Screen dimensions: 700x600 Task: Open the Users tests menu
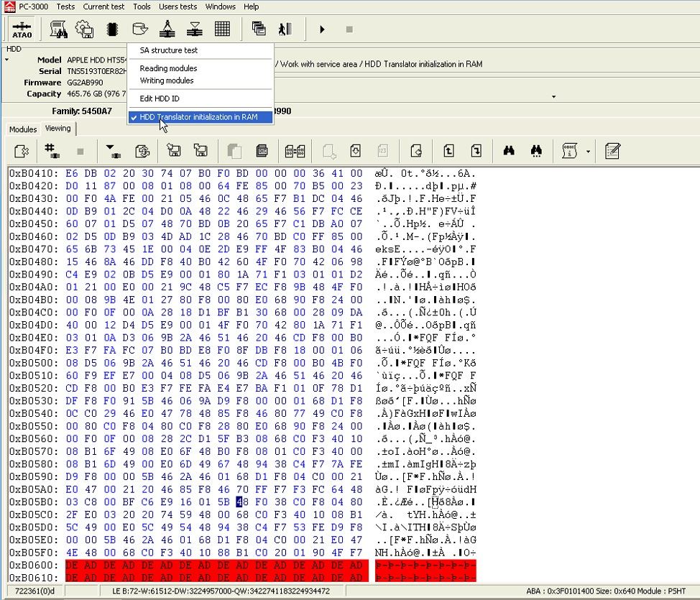(x=178, y=6)
